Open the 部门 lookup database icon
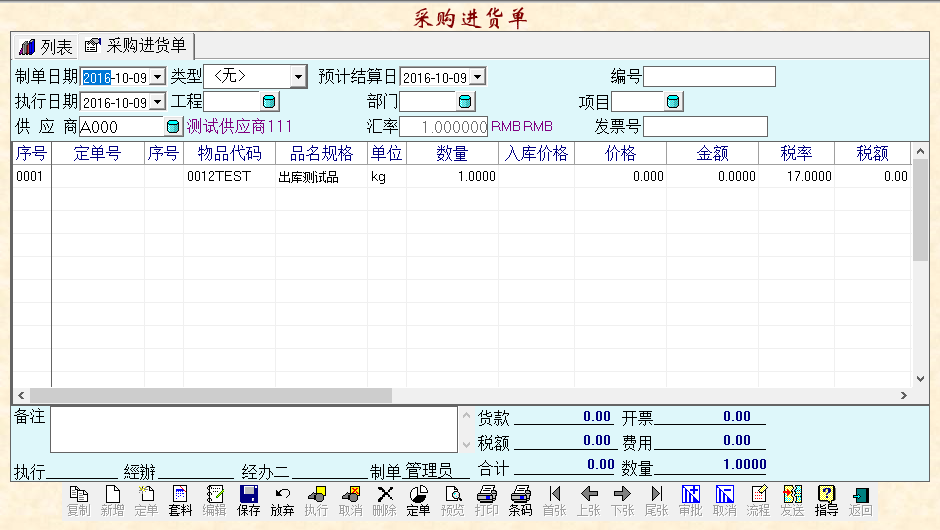 pos(465,101)
